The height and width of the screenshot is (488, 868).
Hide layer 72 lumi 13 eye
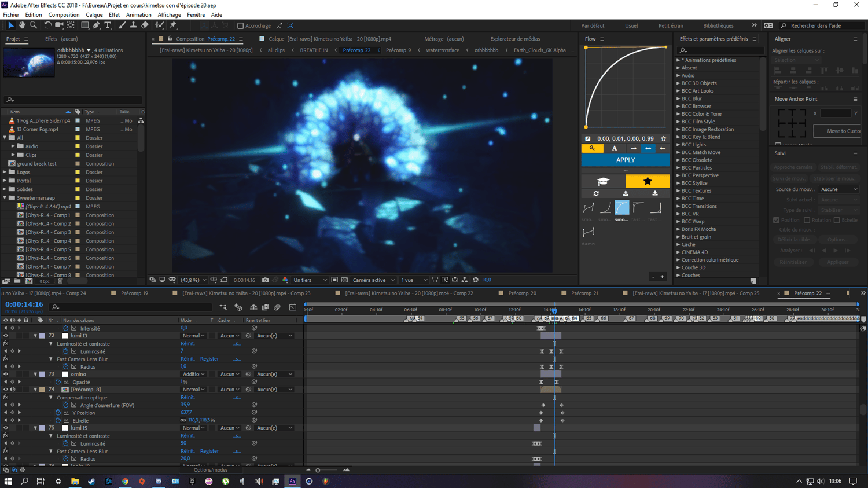point(6,336)
